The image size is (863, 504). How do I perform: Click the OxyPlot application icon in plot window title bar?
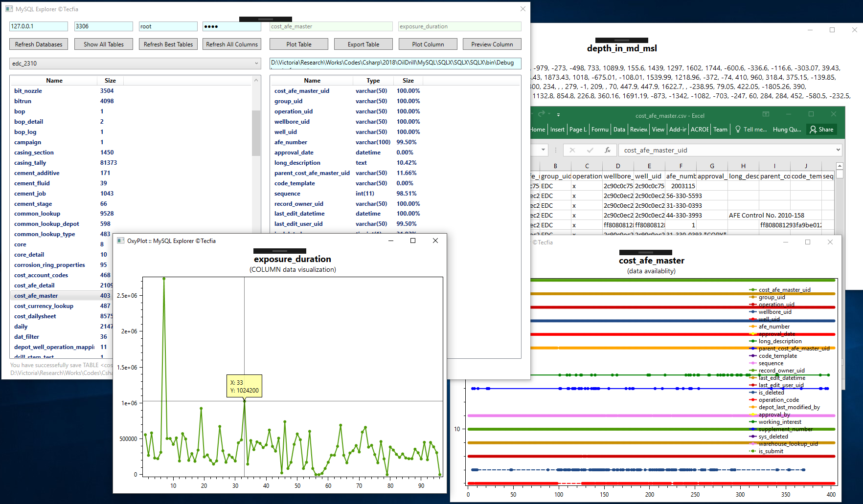[120, 241]
